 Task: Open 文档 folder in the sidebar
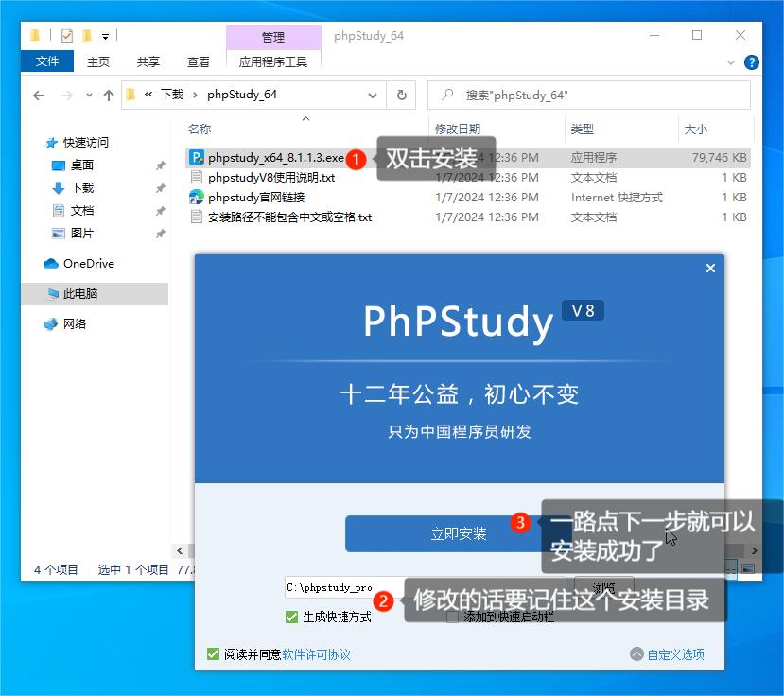[81, 210]
